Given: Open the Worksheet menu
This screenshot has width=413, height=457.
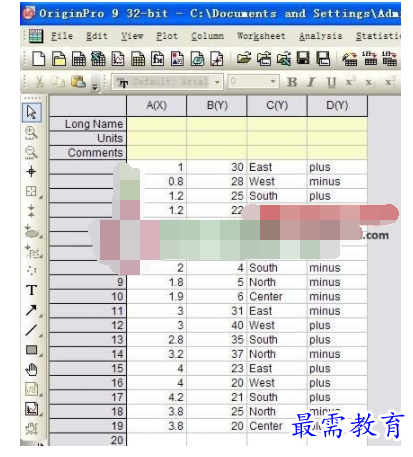Looking at the screenshot, I should 261,36.
